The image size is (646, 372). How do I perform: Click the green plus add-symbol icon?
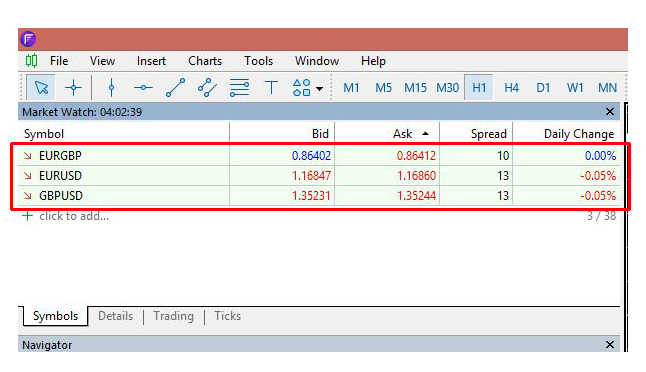coord(27,216)
